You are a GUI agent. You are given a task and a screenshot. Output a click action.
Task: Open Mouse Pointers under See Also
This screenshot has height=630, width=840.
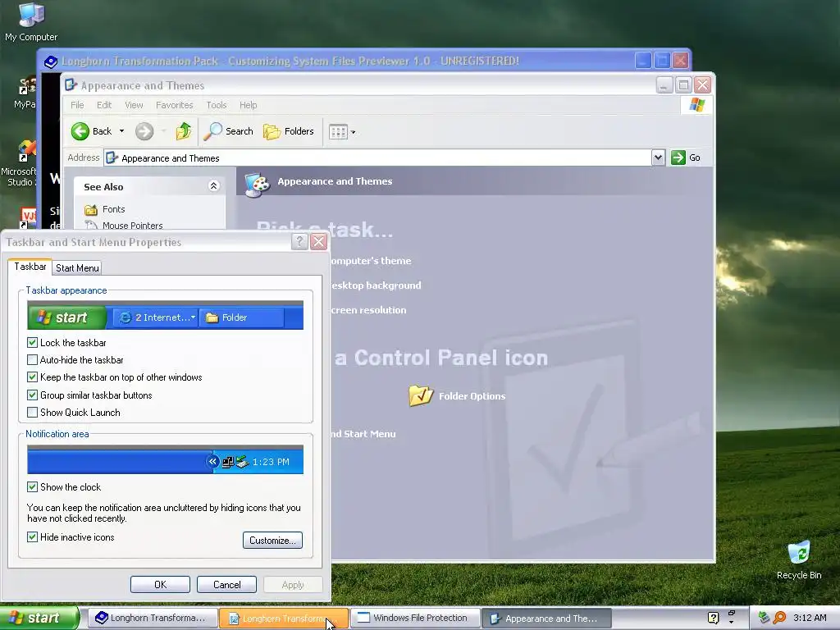124,225
